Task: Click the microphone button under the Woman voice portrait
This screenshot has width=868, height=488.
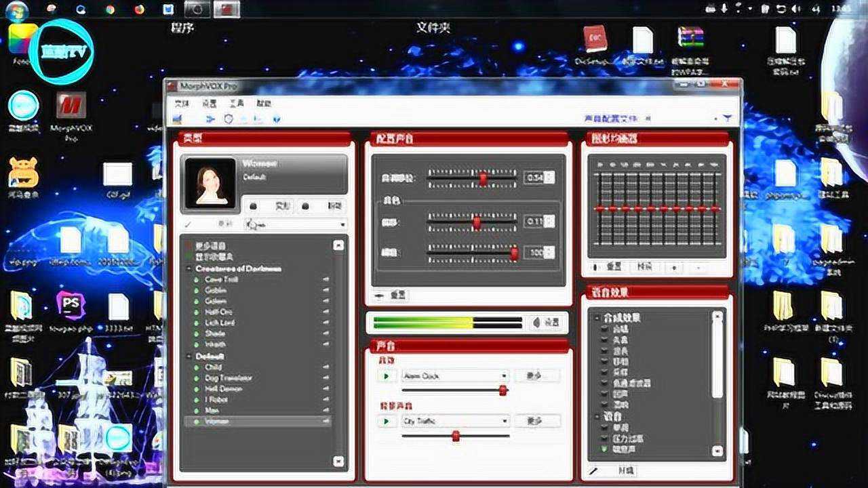Action: pyautogui.click(x=252, y=207)
